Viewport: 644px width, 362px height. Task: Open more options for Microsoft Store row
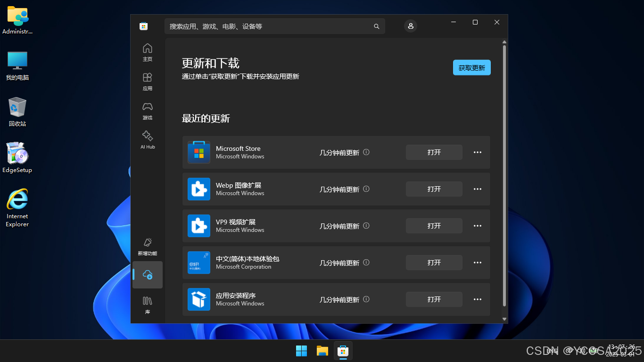pos(478,152)
